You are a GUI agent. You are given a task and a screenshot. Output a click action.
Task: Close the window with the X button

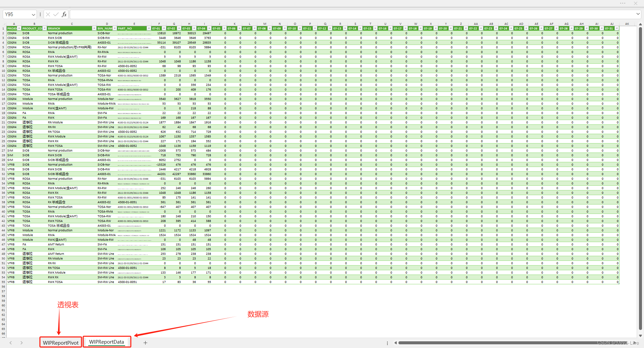pyautogui.click(x=636, y=3)
